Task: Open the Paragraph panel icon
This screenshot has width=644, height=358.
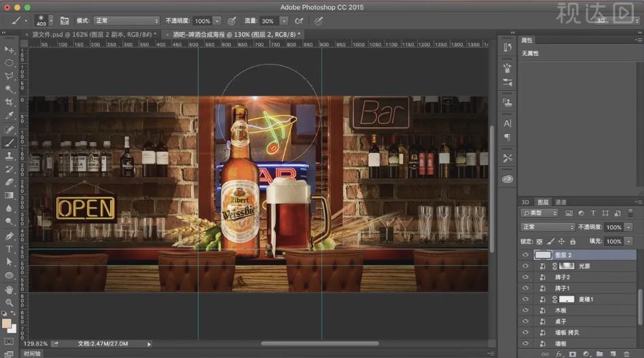Action: 507,137
